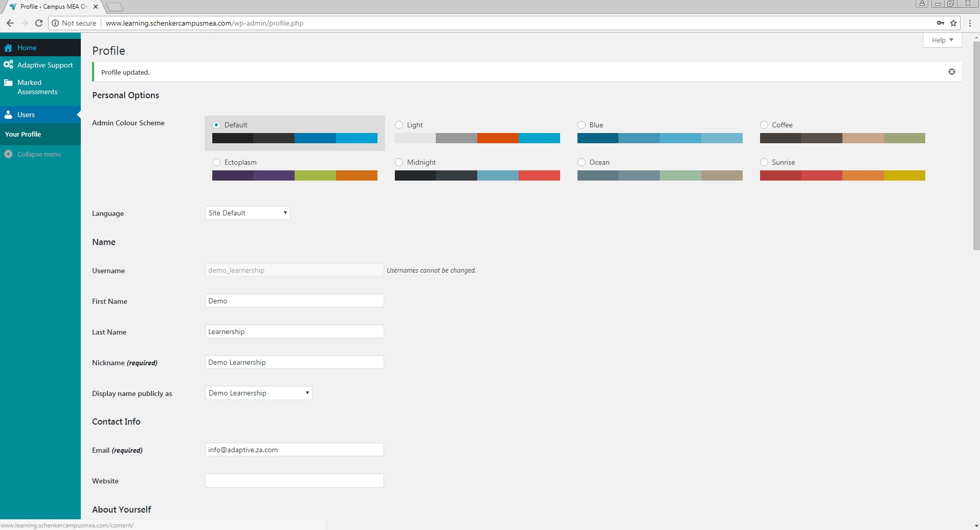Click the Home icon in the sidebar

(8, 48)
